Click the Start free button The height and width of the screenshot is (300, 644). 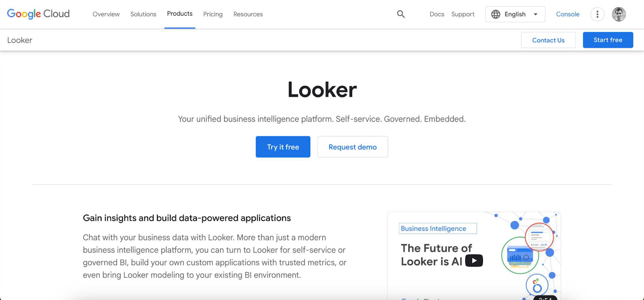(x=608, y=40)
